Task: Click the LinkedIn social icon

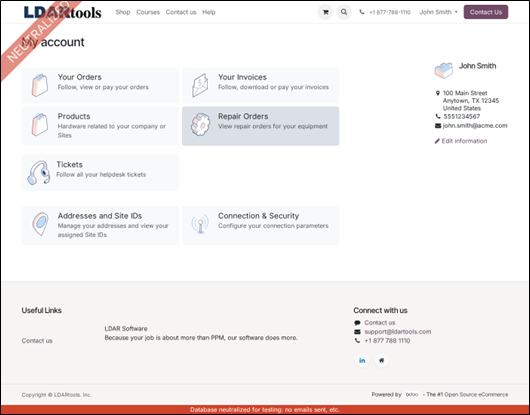Action: coord(362,360)
